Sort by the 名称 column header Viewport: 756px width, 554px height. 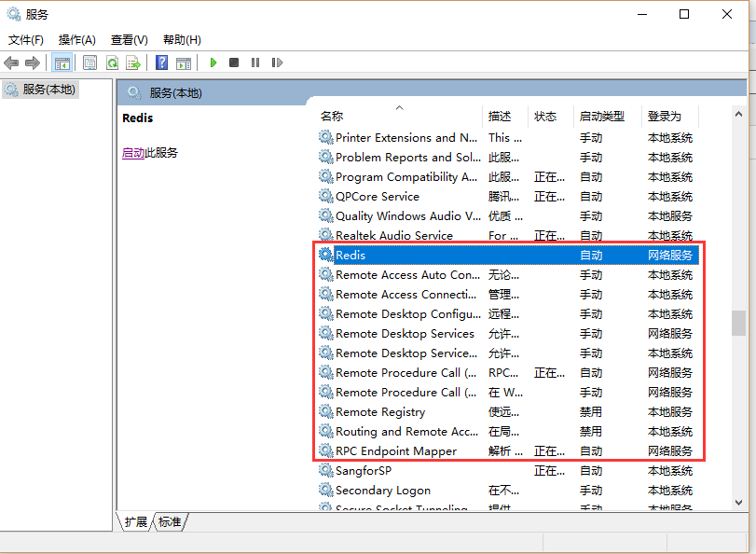coord(332,117)
